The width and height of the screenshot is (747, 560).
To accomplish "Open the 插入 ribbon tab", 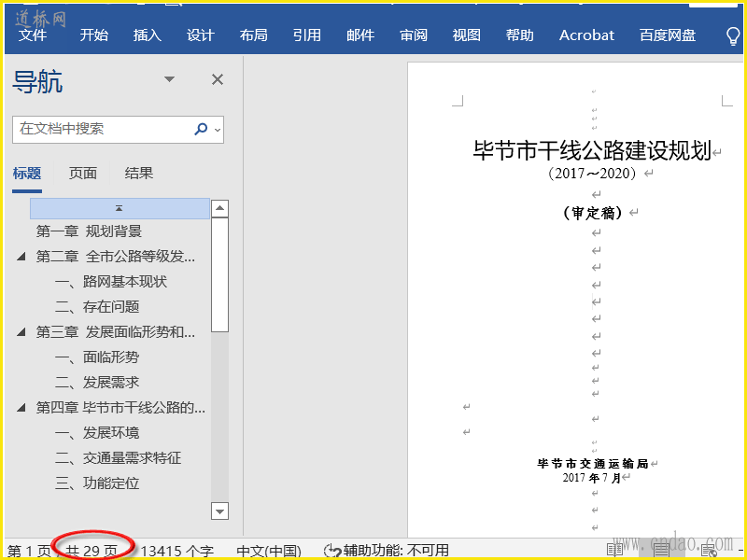I will click(x=148, y=35).
